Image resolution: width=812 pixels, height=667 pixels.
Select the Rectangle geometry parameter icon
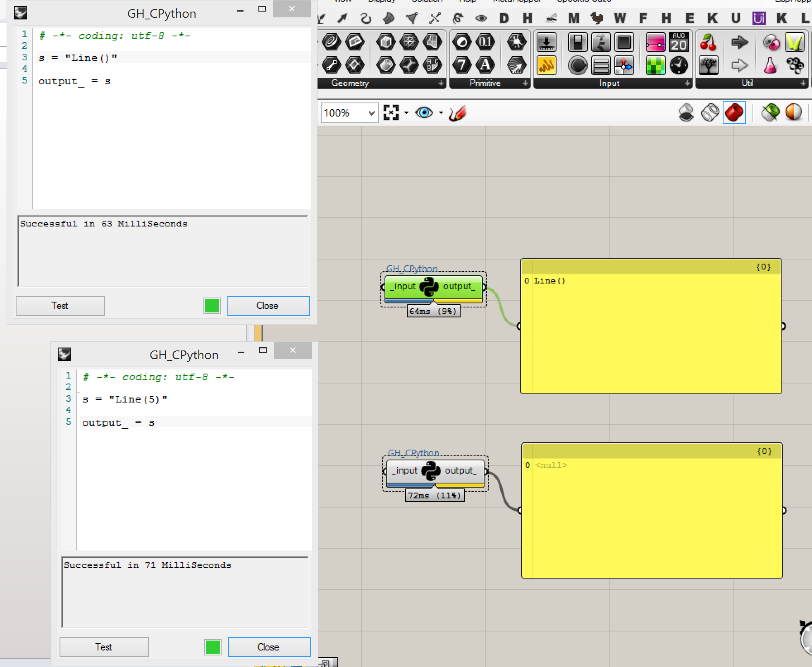pos(354,42)
